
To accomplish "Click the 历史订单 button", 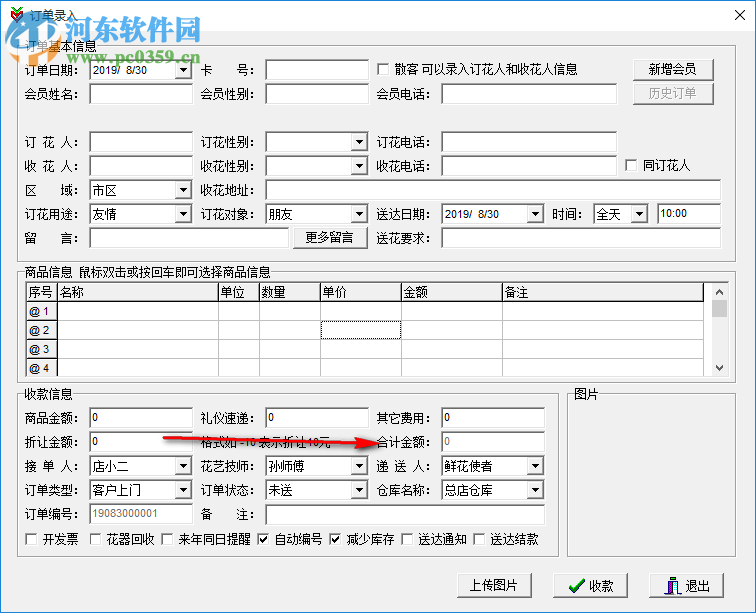I will coord(673,94).
